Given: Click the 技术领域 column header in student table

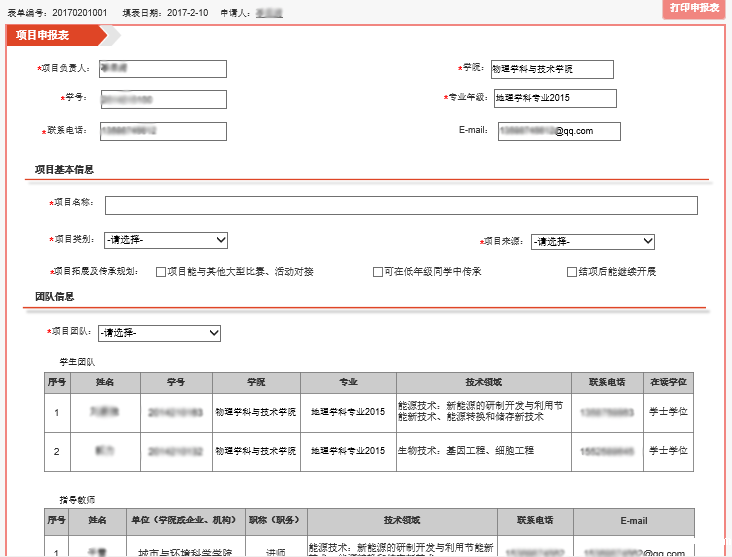Looking at the screenshot, I should click(x=484, y=383).
